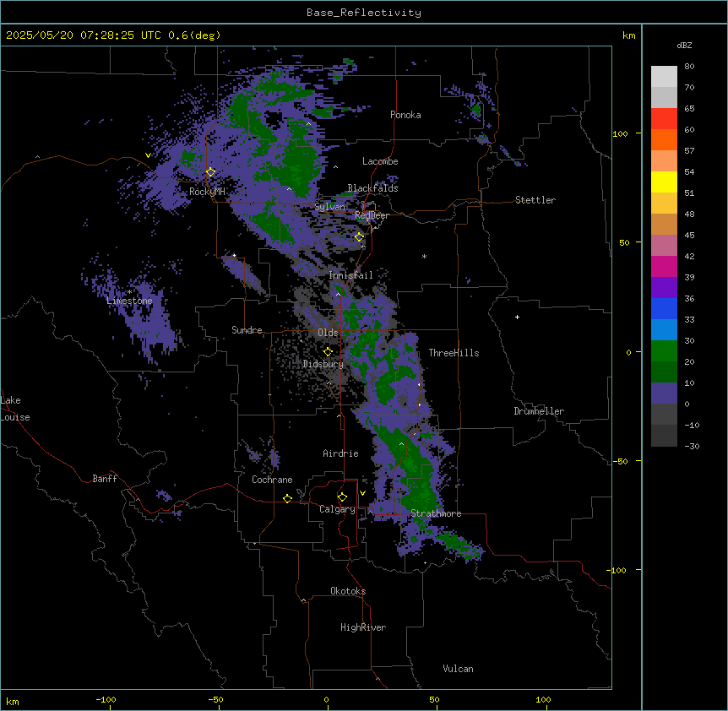Click the HighRiver town label
Screen dimensions: 728x711
coord(363,627)
